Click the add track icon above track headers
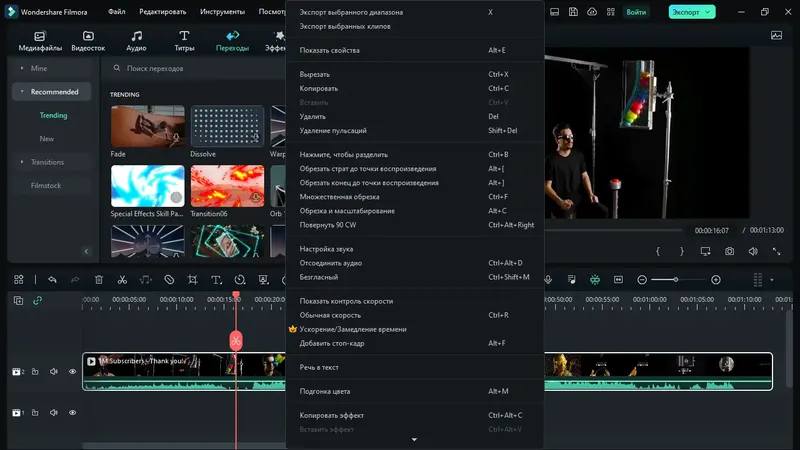This screenshot has width=800, height=450. [x=18, y=300]
